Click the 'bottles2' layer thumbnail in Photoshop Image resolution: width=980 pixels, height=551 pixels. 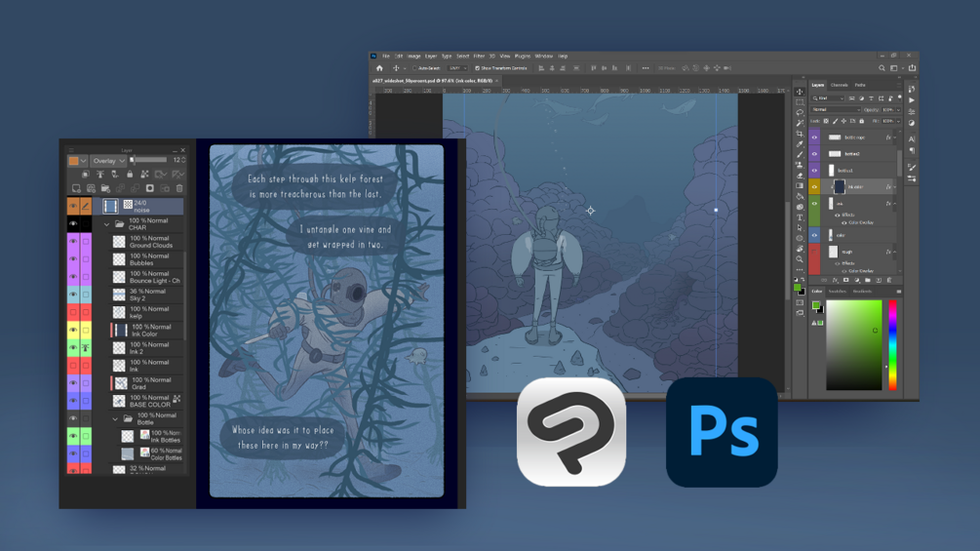point(835,154)
